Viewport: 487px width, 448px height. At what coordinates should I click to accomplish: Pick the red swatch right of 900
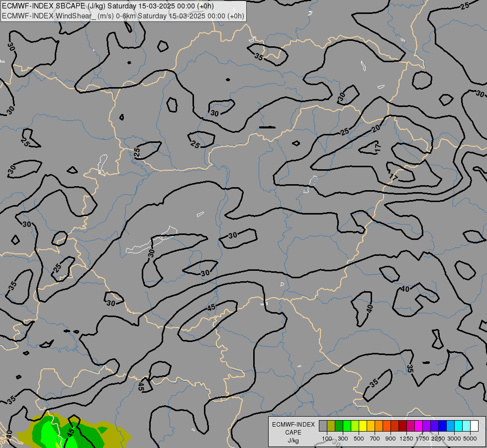(395, 426)
